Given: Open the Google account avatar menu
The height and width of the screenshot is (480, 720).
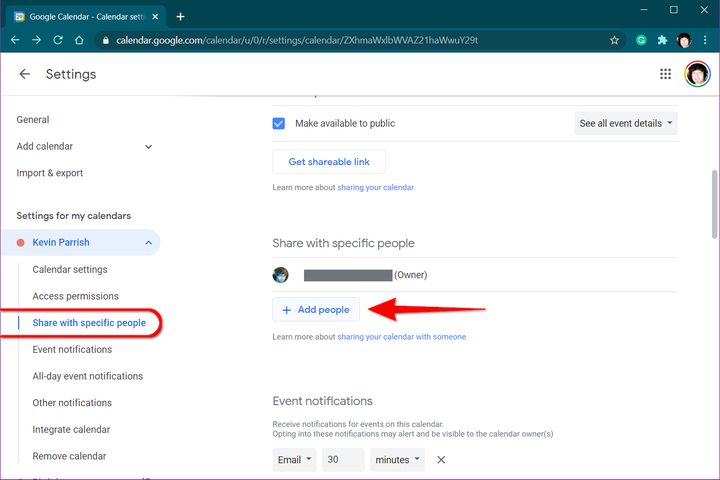Looking at the screenshot, I should click(697, 74).
